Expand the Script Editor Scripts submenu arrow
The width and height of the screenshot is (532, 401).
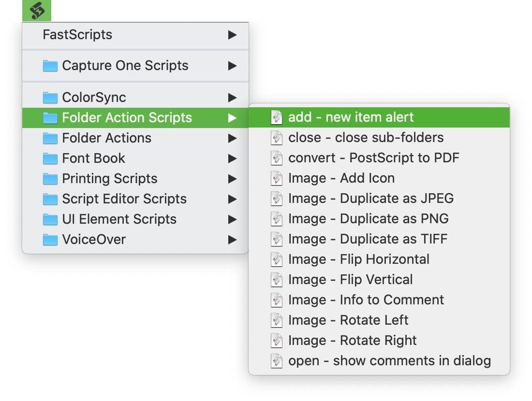point(233,199)
